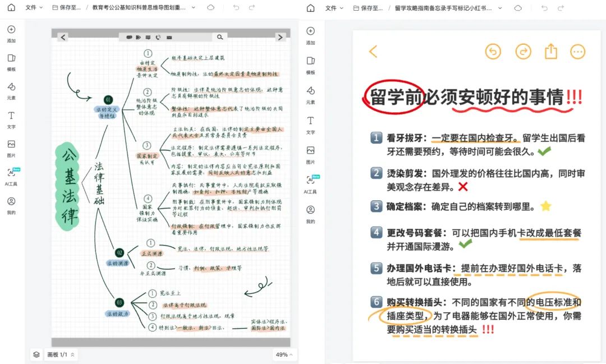This screenshot has width=606, height=364.
Task: Open 模板 templates in left window sidebar
Action: [x=11, y=62]
